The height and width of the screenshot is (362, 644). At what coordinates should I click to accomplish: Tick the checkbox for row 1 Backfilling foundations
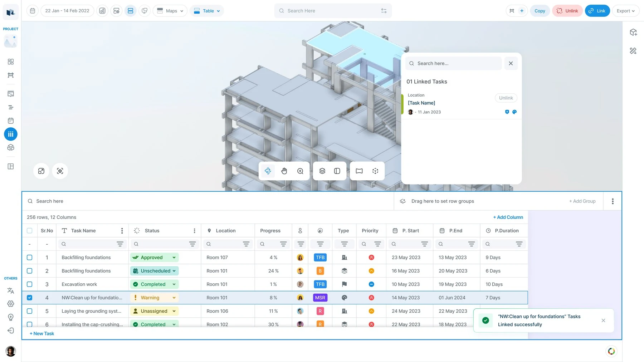pyautogui.click(x=30, y=258)
